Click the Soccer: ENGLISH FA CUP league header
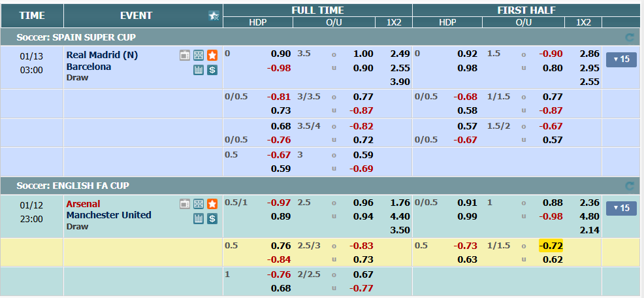This screenshot has height=298, width=644. (x=73, y=186)
